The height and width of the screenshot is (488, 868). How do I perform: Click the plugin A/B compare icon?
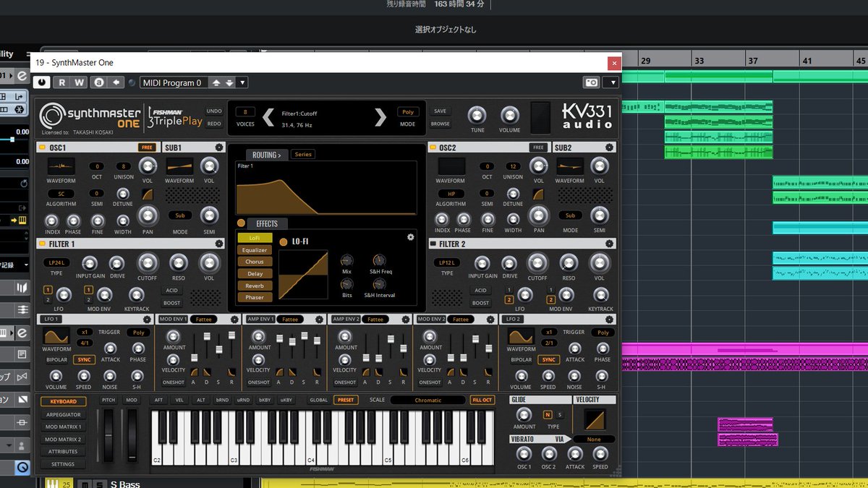click(x=98, y=82)
